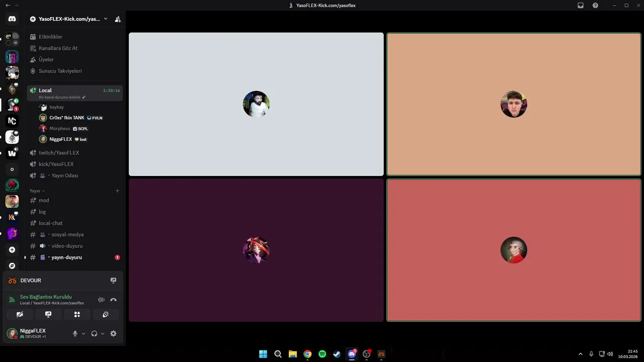
Task: Click the green voice connection signal icon
Action: pos(12,300)
